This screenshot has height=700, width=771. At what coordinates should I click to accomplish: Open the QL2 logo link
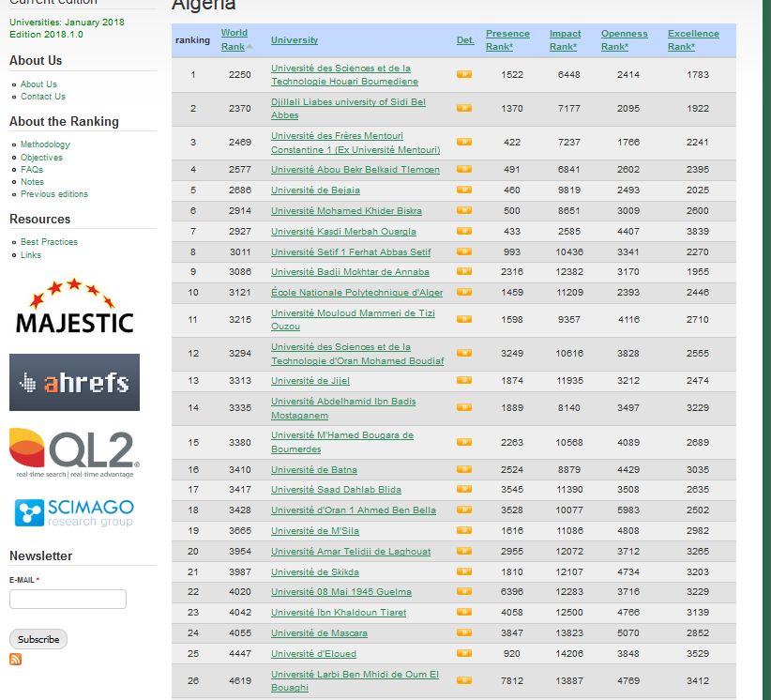tap(74, 452)
